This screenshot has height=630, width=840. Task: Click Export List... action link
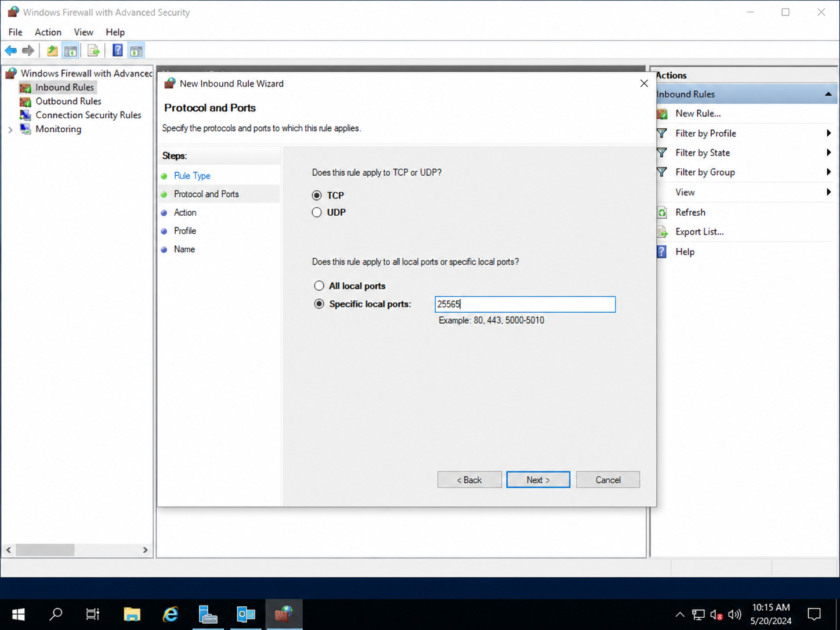click(700, 232)
